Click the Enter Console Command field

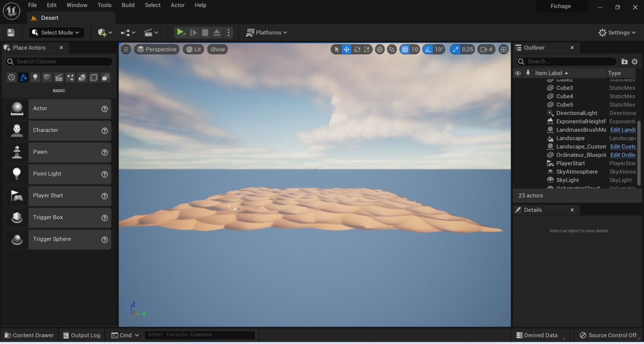tap(200, 335)
